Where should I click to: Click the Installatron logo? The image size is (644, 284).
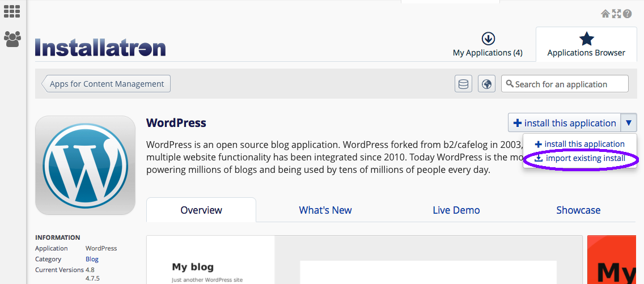coord(100,47)
